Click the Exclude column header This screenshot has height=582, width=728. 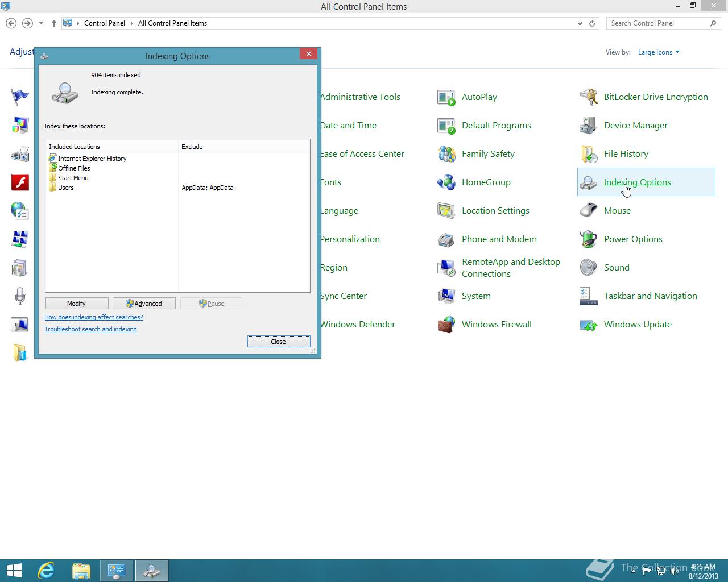coord(244,147)
